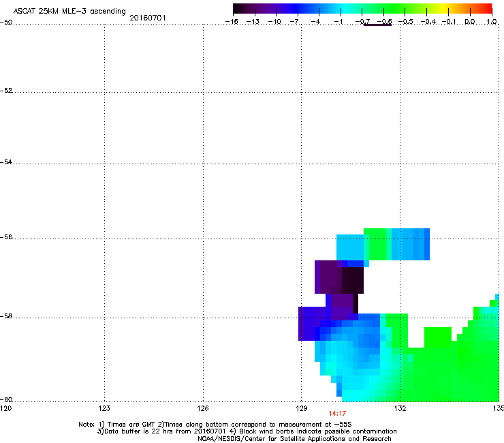Click the 123 longitude axis label
The image size is (504, 443).
[x=104, y=408]
